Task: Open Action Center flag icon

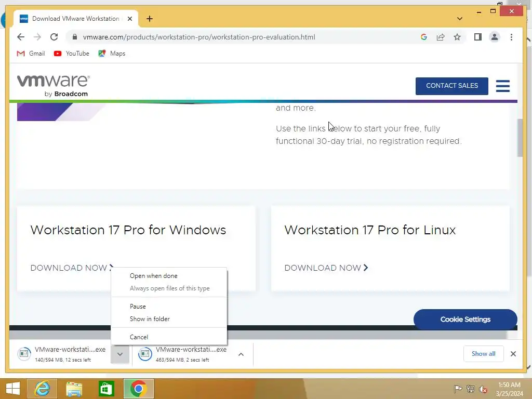Action: (458, 389)
